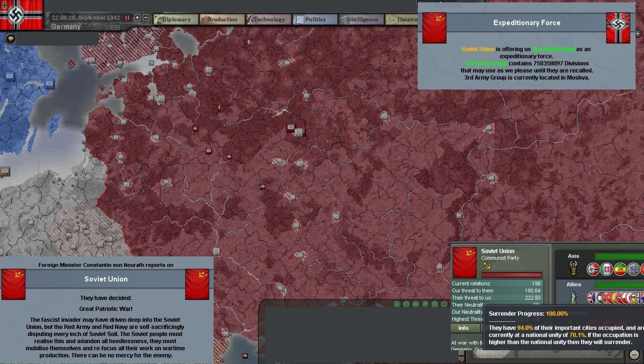Click the pause button beside the date
The image size is (644, 364).
(x=127, y=18)
